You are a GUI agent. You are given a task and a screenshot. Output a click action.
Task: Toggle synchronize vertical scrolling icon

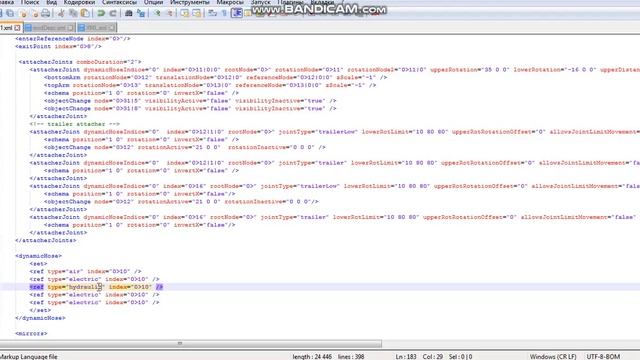[184, 13]
